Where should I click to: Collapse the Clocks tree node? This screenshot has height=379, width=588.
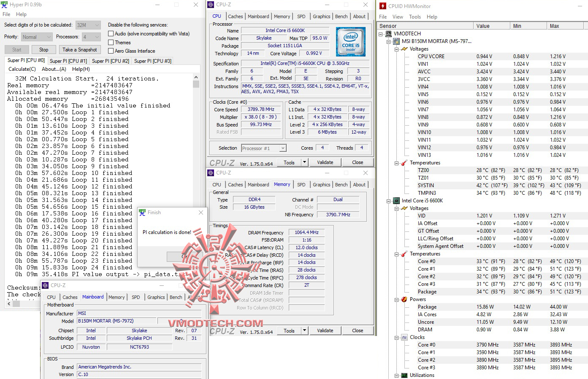[x=396, y=337]
